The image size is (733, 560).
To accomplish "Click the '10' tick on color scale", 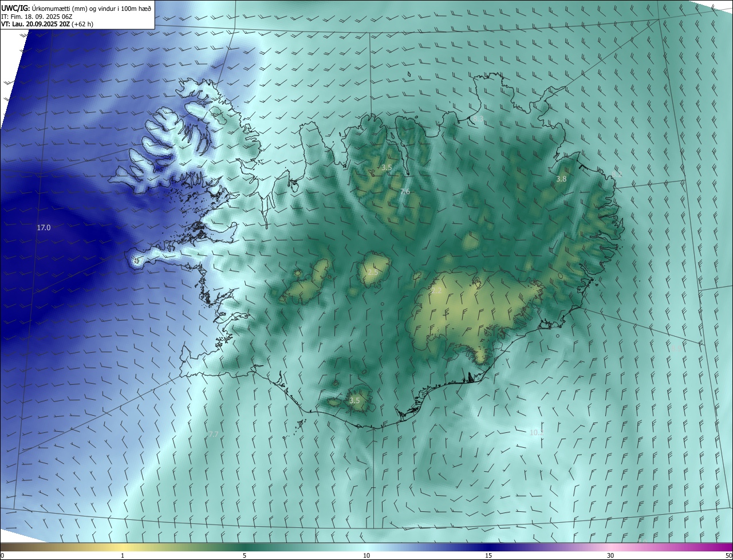I will [366, 555].
